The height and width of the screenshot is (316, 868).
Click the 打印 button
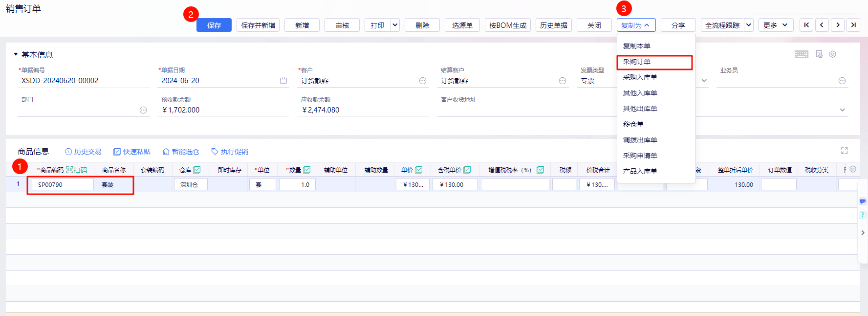[x=377, y=25]
